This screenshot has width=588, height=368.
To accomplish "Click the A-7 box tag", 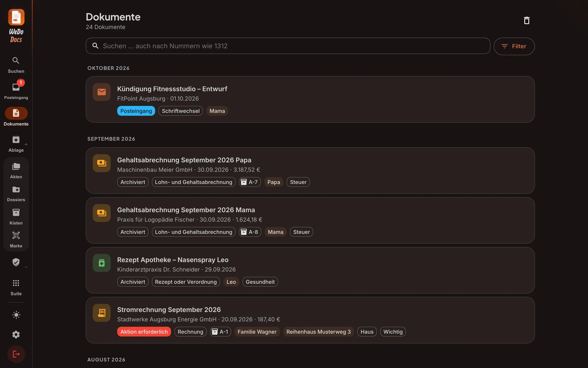I will (x=250, y=182).
